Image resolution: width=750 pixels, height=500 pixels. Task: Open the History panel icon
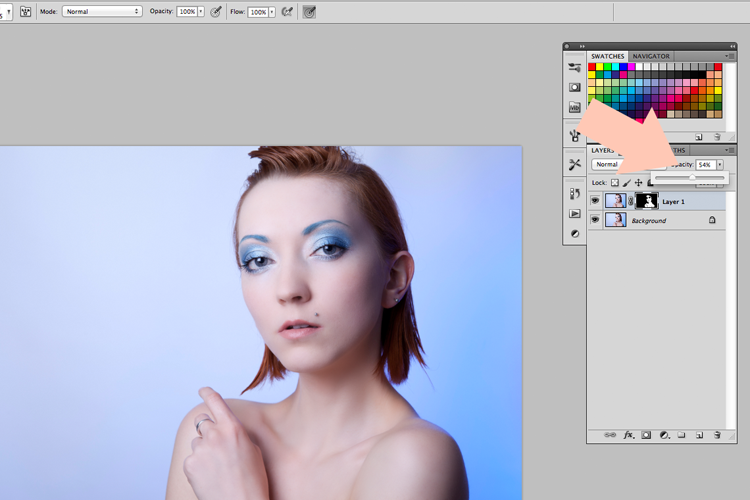click(574, 193)
